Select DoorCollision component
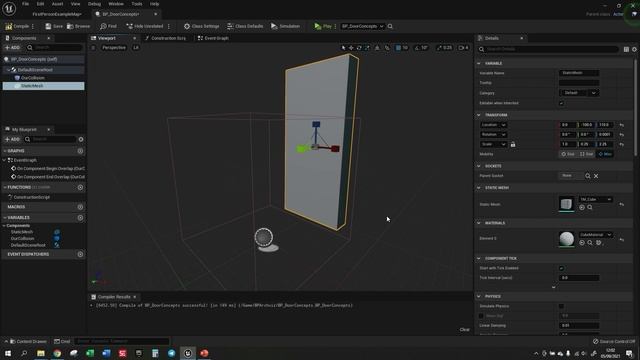This screenshot has height=360, width=640. [x=33, y=78]
